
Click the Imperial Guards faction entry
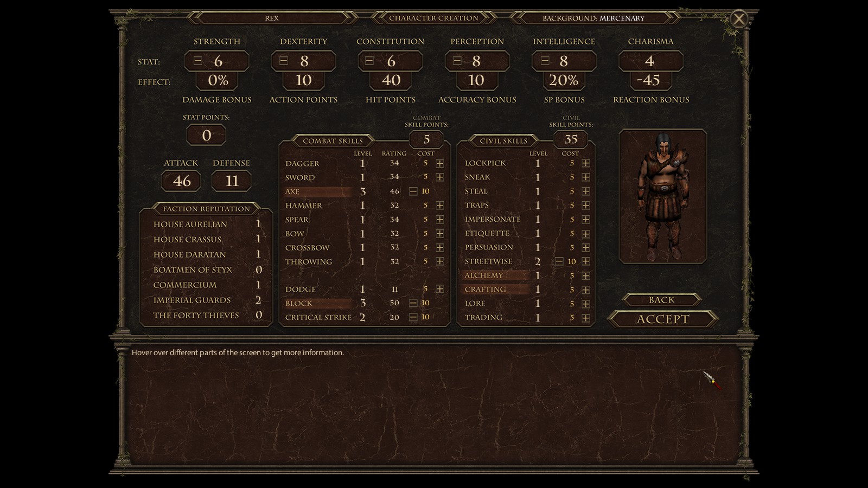[207, 300]
